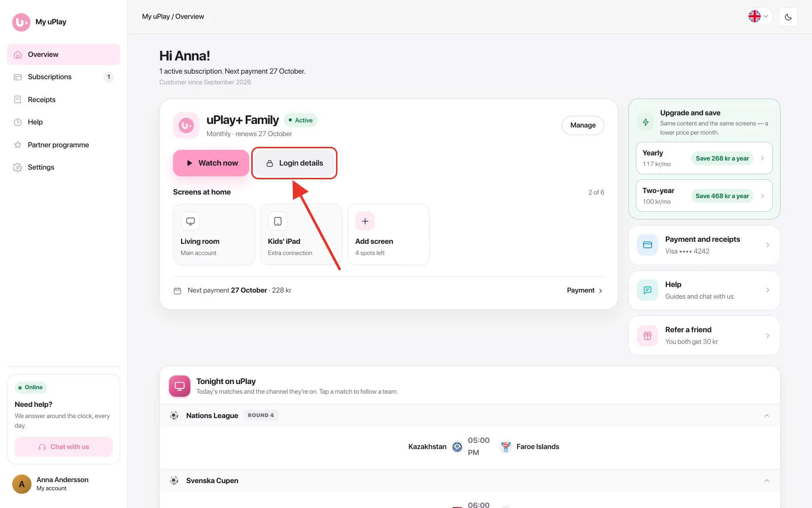
Task: Toggle dark mode moon icon
Action: [788, 17]
